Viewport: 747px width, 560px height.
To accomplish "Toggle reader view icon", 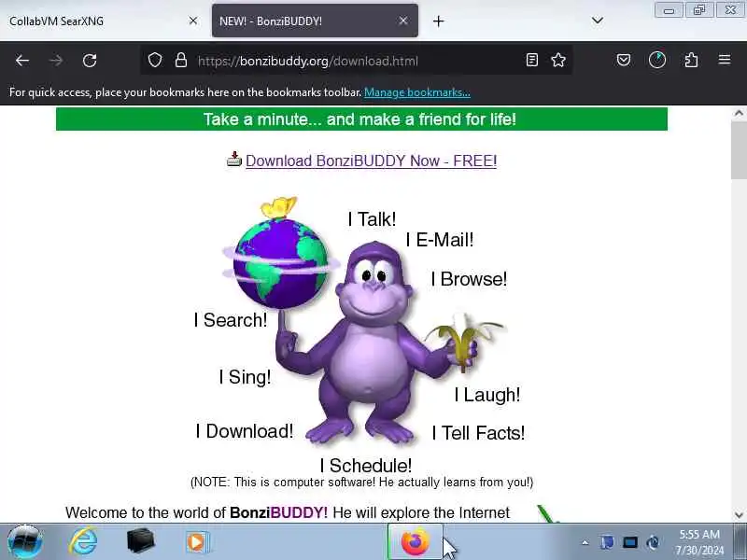I will coord(532,60).
